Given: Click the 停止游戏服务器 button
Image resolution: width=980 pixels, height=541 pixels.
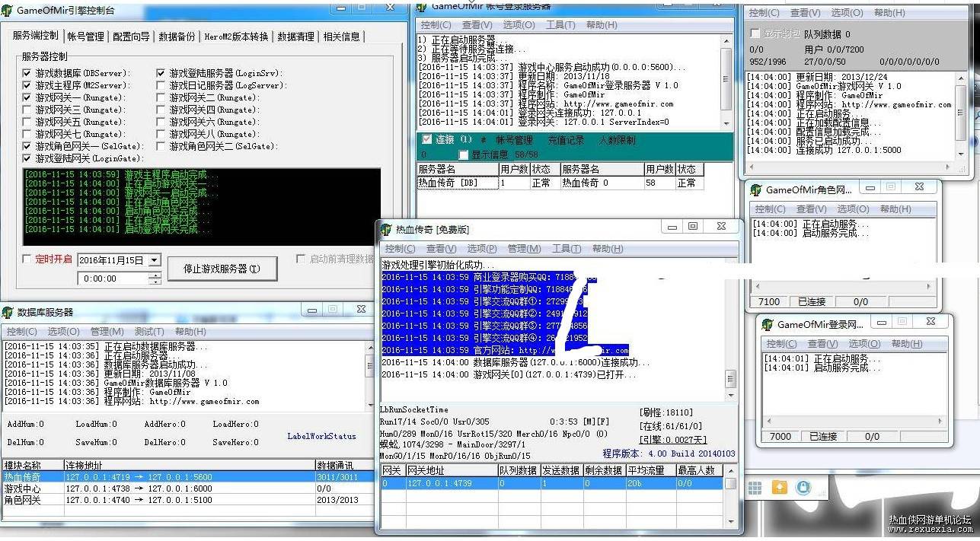Looking at the screenshot, I should [x=222, y=269].
